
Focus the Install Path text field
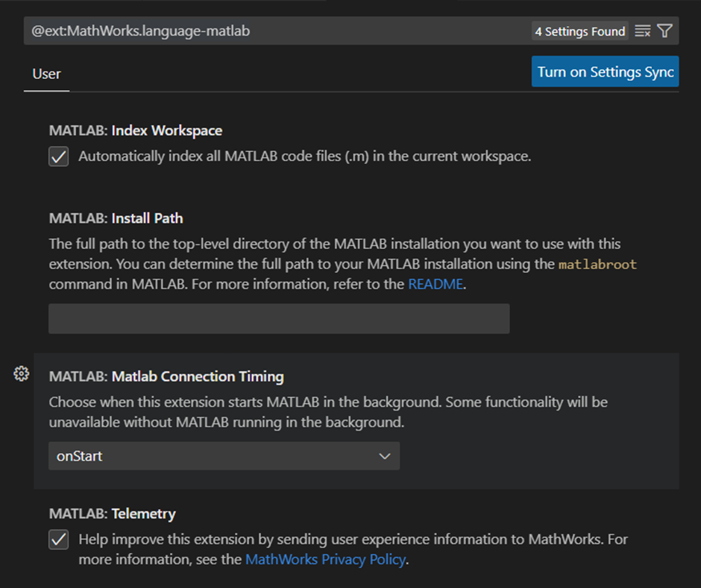(x=279, y=318)
